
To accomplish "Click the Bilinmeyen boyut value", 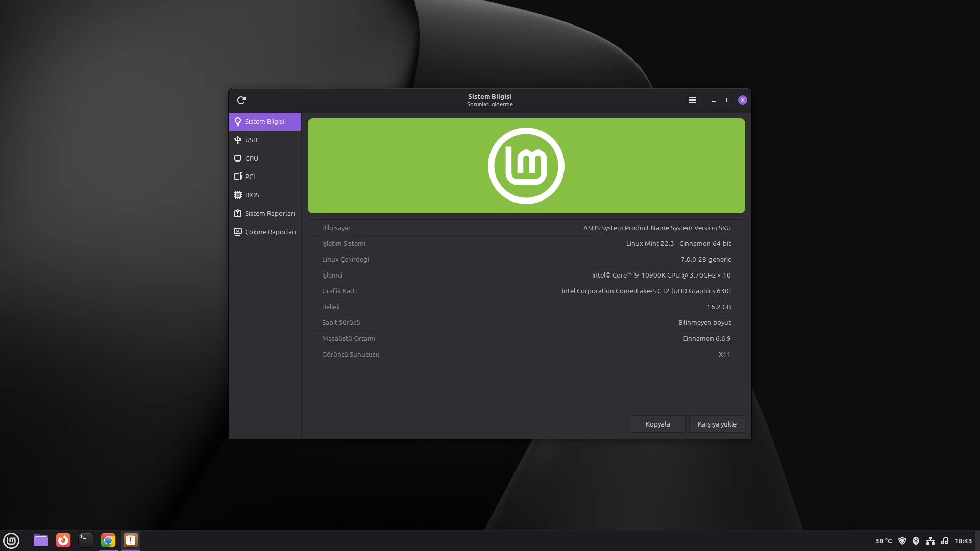I will point(704,322).
